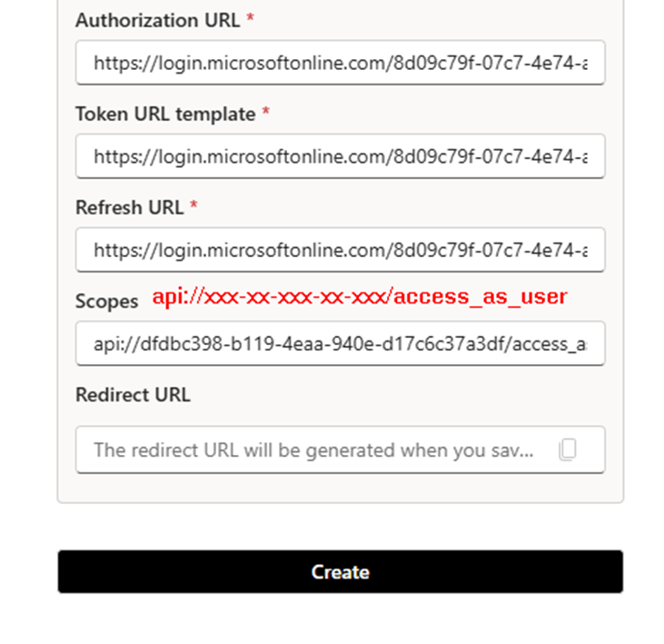Click the Token URL template label
664x644 pixels.
pyautogui.click(x=164, y=114)
